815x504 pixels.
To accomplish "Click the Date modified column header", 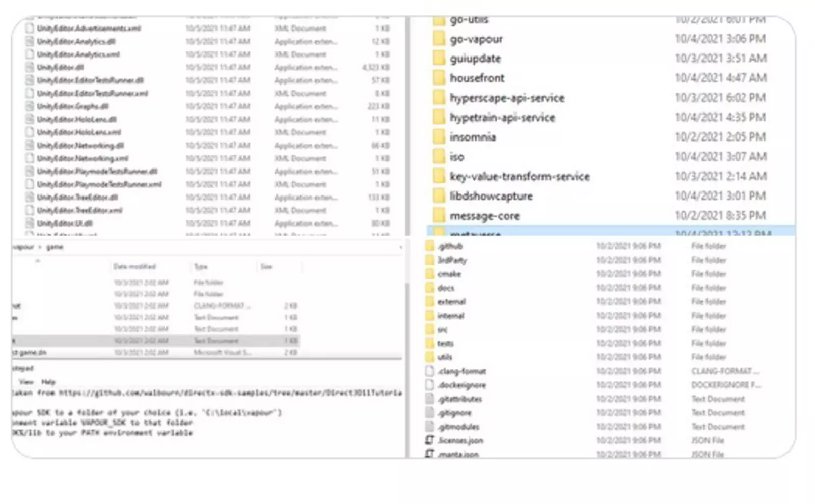I will pyautogui.click(x=134, y=267).
